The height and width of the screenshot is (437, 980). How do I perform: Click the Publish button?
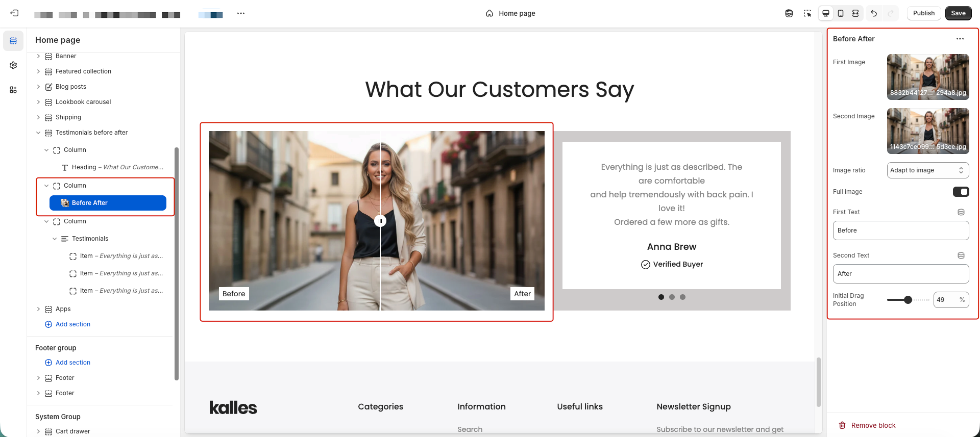923,13
